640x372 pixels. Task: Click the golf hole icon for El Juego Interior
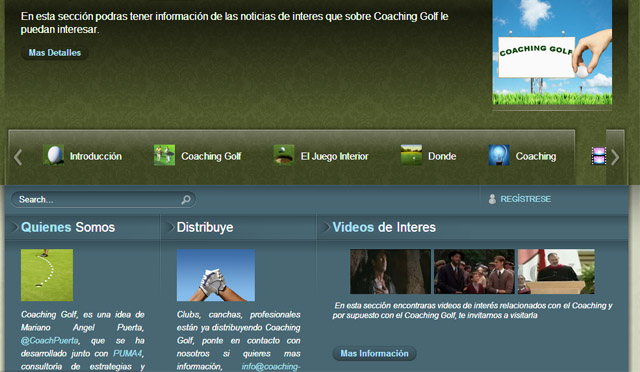point(284,155)
